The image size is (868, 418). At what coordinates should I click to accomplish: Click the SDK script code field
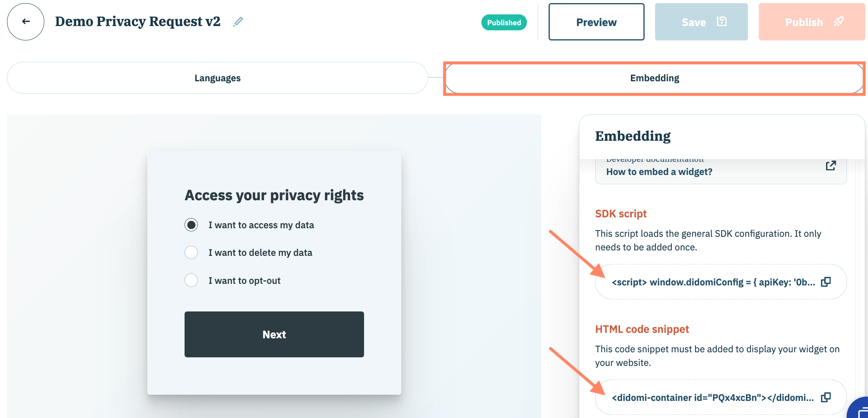click(713, 282)
